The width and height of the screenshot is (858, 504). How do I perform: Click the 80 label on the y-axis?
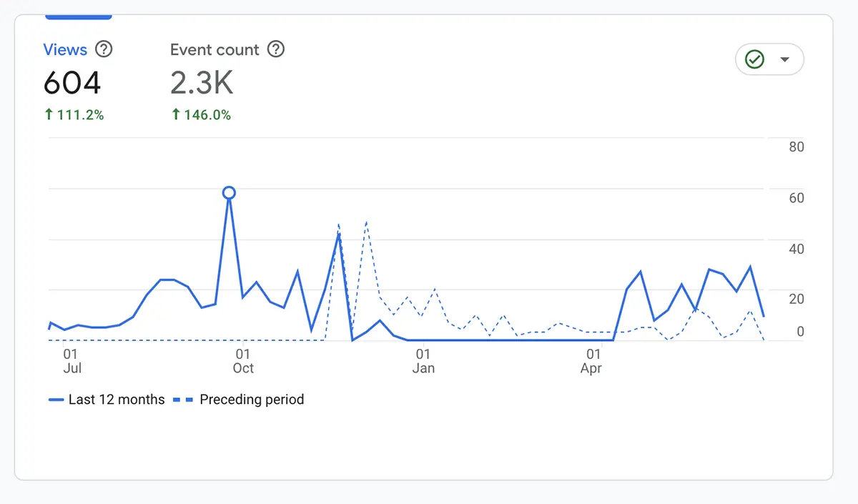[x=796, y=147]
